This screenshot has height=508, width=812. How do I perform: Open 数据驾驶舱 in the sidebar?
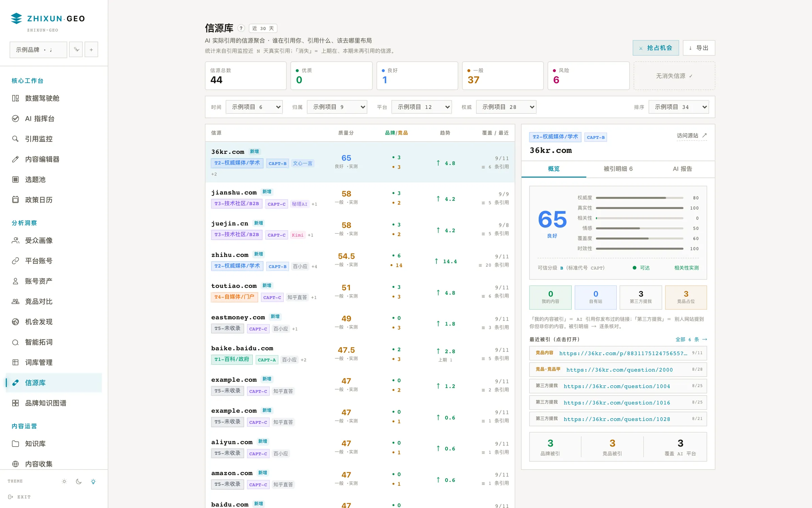[x=54, y=98]
